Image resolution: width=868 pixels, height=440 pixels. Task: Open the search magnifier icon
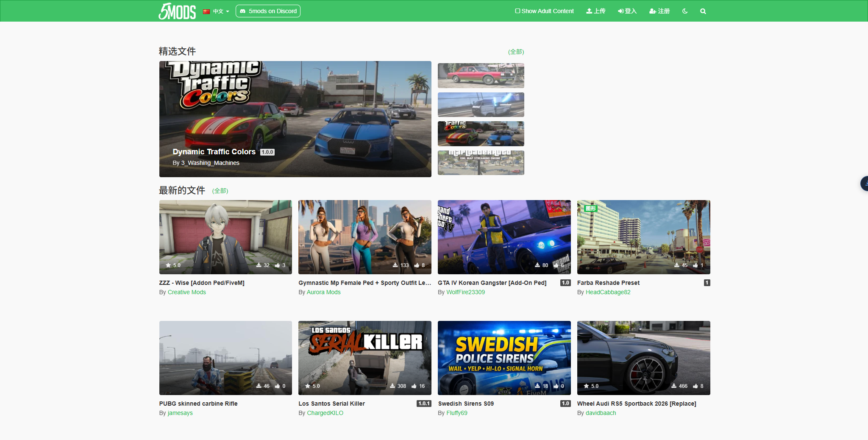703,11
